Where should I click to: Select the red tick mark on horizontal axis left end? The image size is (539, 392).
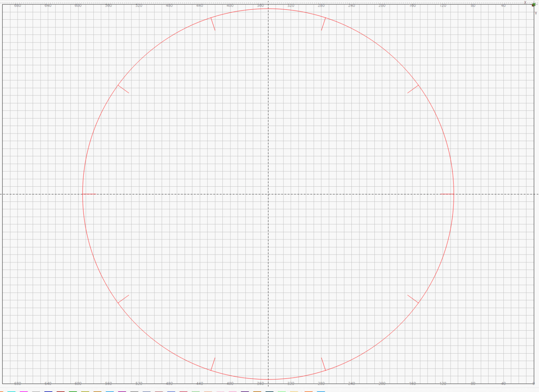[x=89, y=194]
